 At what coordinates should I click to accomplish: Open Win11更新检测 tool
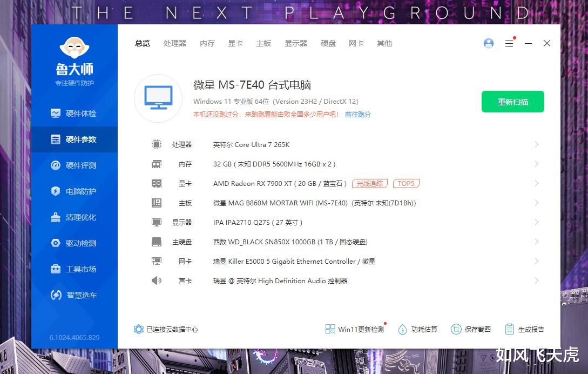(355, 329)
